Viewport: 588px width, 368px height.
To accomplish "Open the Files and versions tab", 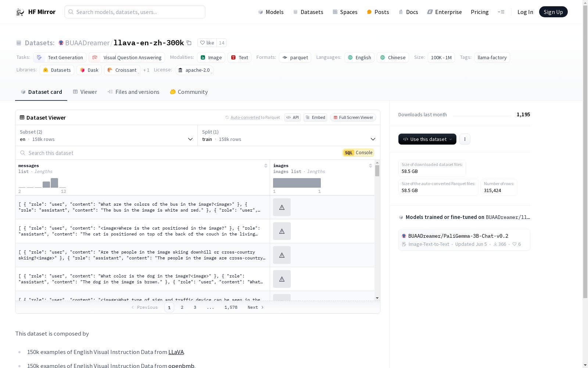I will pyautogui.click(x=133, y=92).
